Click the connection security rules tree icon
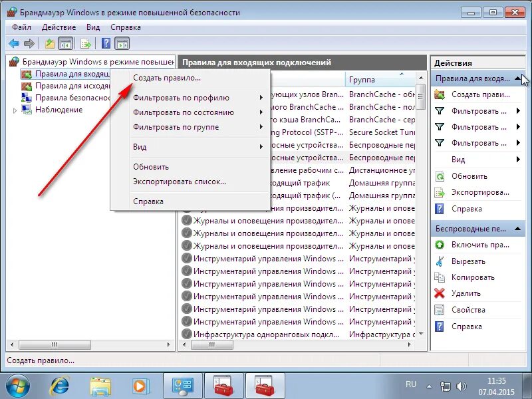The width and height of the screenshot is (532, 399). click(27, 98)
